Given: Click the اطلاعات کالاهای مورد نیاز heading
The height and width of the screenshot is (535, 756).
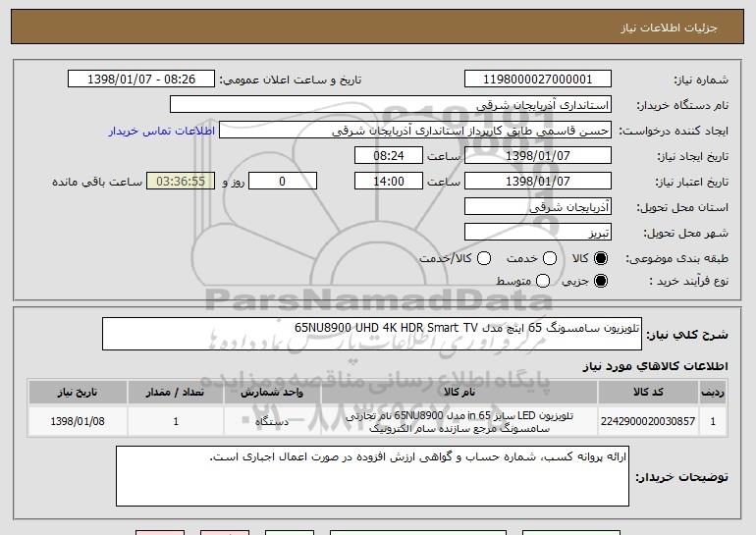Looking at the screenshot, I should (x=655, y=366).
